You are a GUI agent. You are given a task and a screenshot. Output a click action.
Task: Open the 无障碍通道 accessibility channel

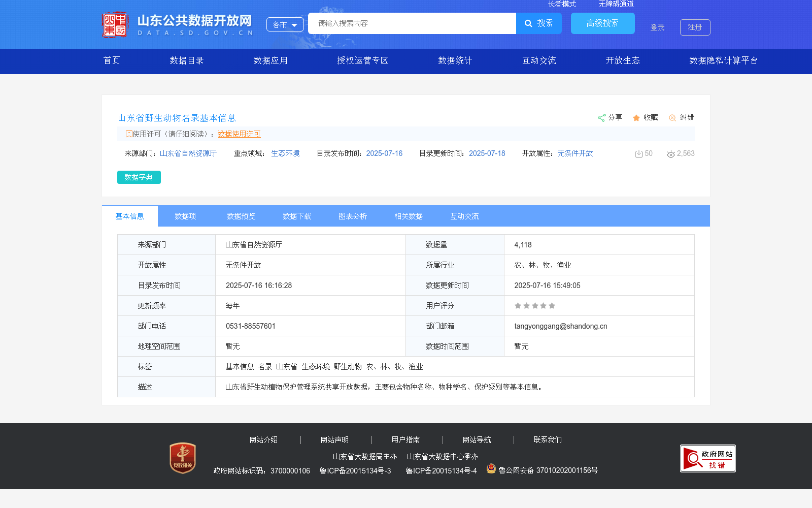(616, 4)
